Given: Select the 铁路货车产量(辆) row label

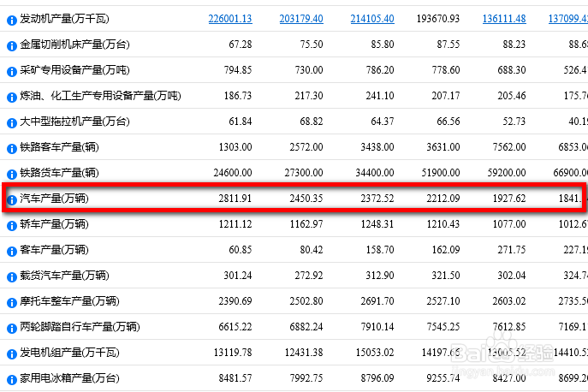Looking at the screenshot, I should (59, 173).
